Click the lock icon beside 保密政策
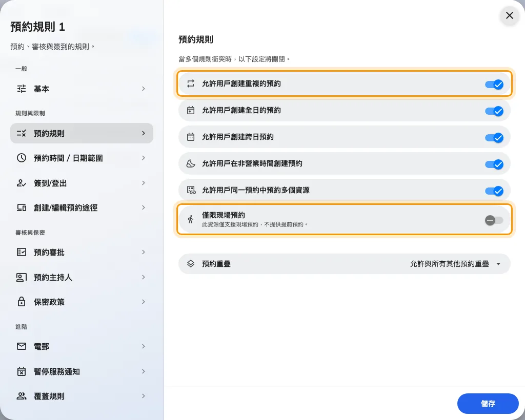This screenshot has height=420, width=525. (22, 302)
